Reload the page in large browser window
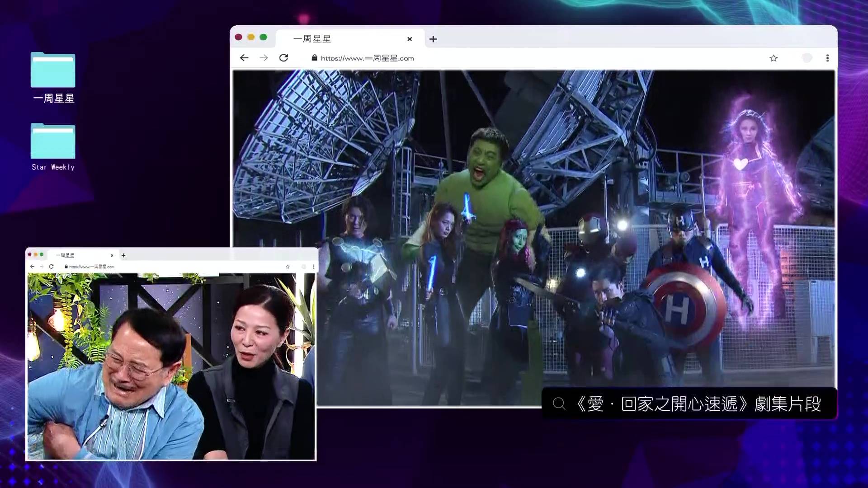Image resolution: width=868 pixels, height=488 pixels. click(x=284, y=58)
